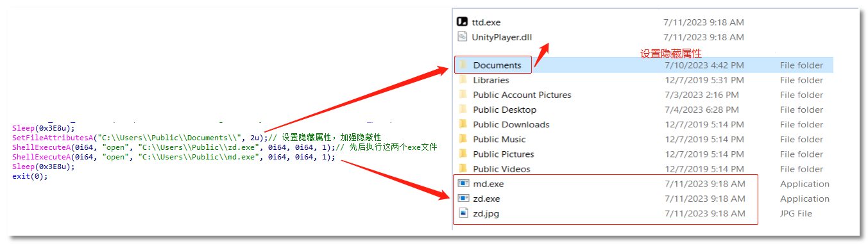Select the Public Music folder name
This screenshot has width=868, height=244.
(x=499, y=139)
